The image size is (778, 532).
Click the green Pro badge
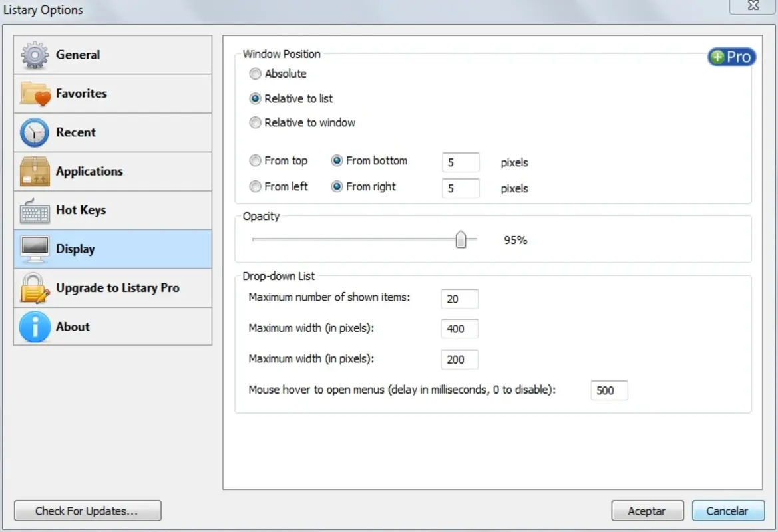click(x=731, y=57)
